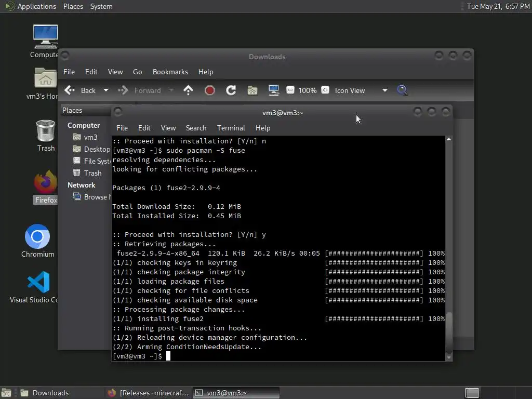Viewport: 532px width, 399px height.
Task: Click the terminal window title vm3@vm3:~
Action: click(x=283, y=113)
